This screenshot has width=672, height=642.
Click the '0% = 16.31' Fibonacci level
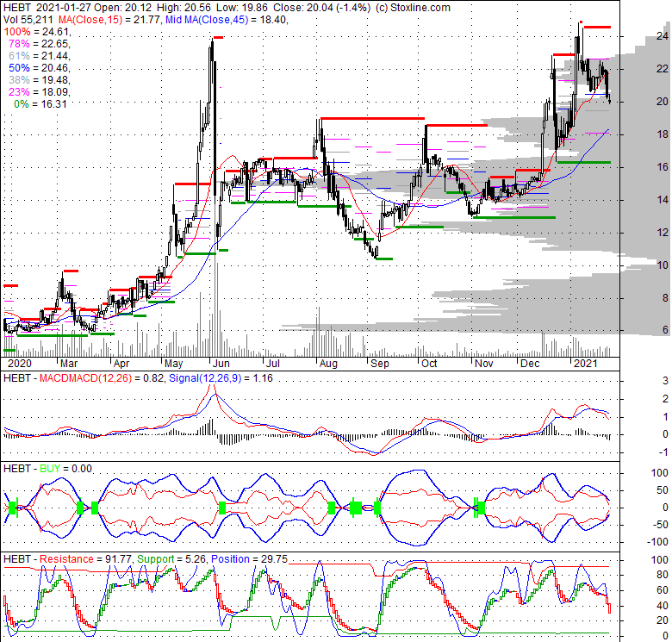pyautogui.click(x=40, y=103)
